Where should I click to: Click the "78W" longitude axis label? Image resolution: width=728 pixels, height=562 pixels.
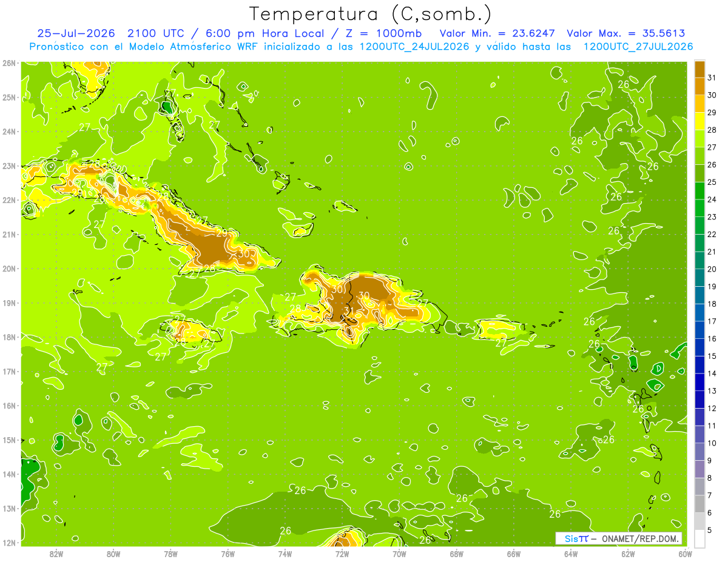click(170, 554)
